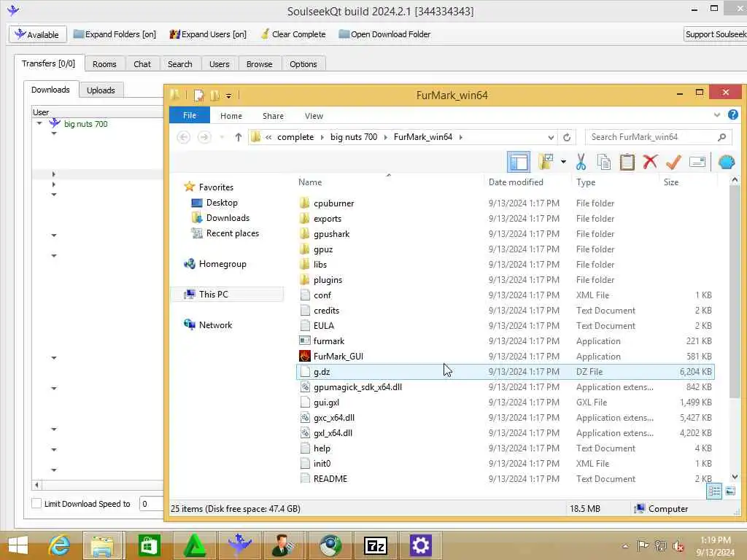Click the paste clipboard icon in Explorer toolbar
Viewport: 747px width, 560px height.
tap(627, 162)
